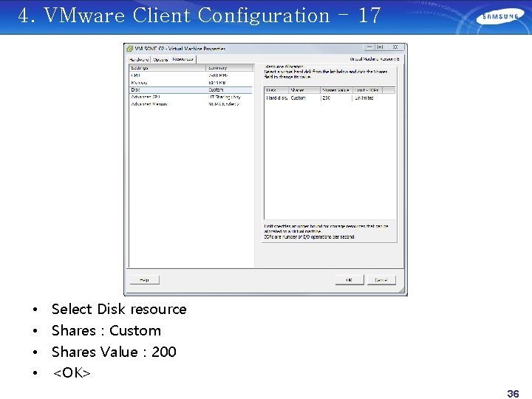Select the Advanced Memory settings row
The image size is (532, 399).
pos(191,104)
